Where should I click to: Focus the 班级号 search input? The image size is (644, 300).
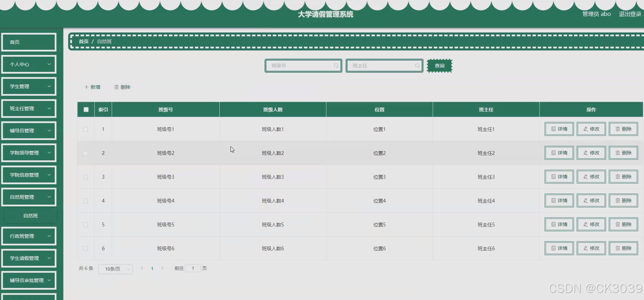[303, 66]
